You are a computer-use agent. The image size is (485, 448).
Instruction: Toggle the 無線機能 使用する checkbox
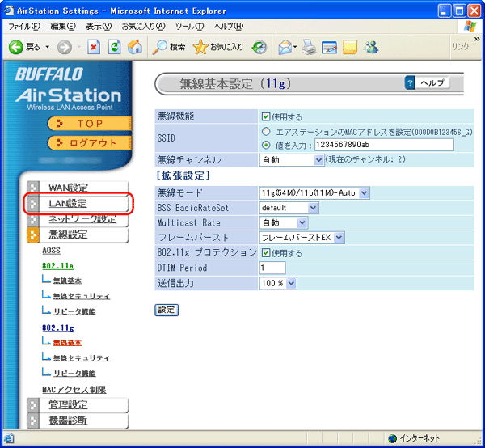click(266, 117)
